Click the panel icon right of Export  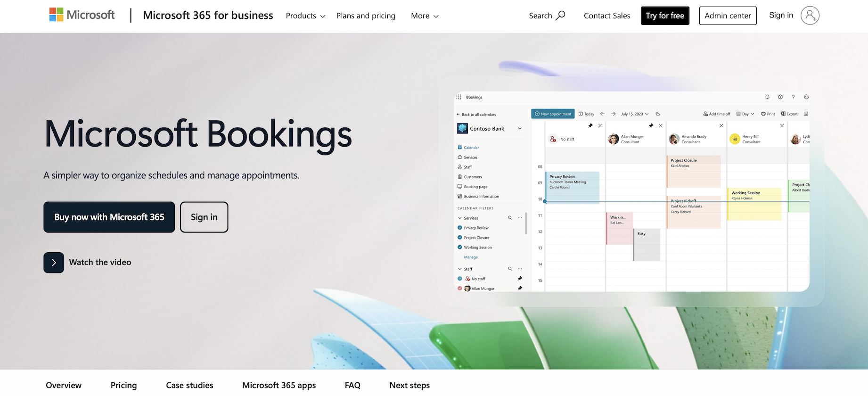point(806,114)
